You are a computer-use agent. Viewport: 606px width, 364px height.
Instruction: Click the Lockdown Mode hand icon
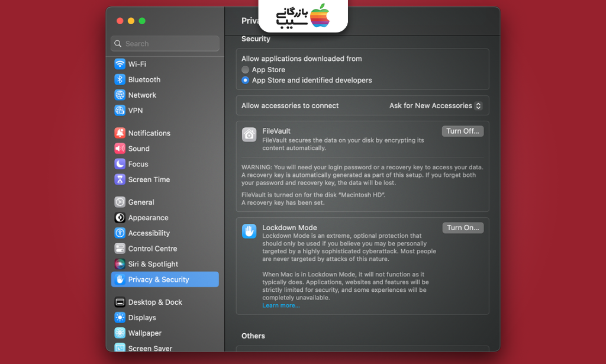tap(249, 231)
